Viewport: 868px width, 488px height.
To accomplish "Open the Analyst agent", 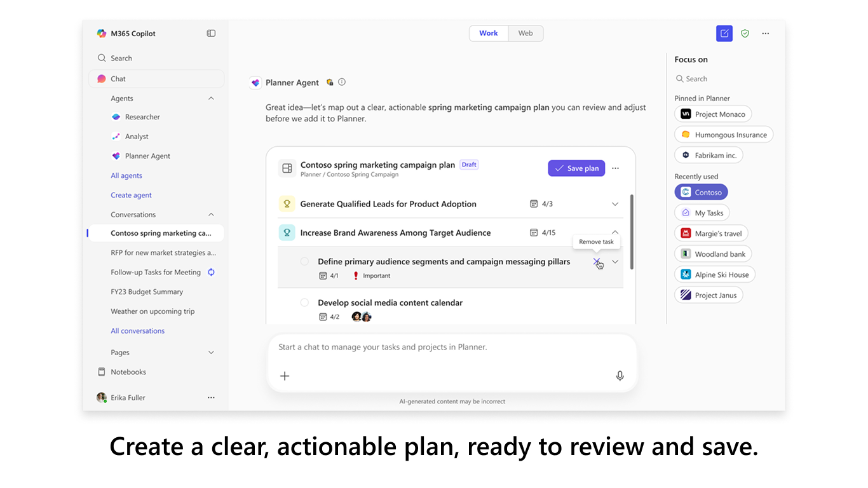I will (137, 137).
